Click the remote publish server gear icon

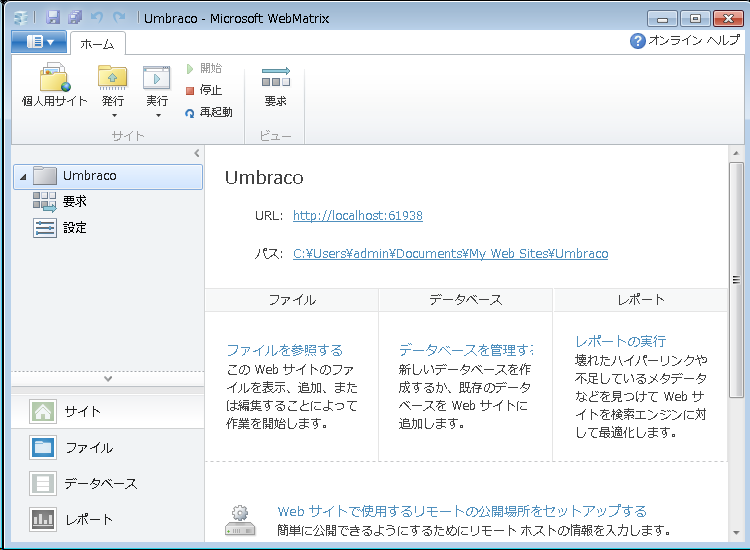pyautogui.click(x=240, y=521)
